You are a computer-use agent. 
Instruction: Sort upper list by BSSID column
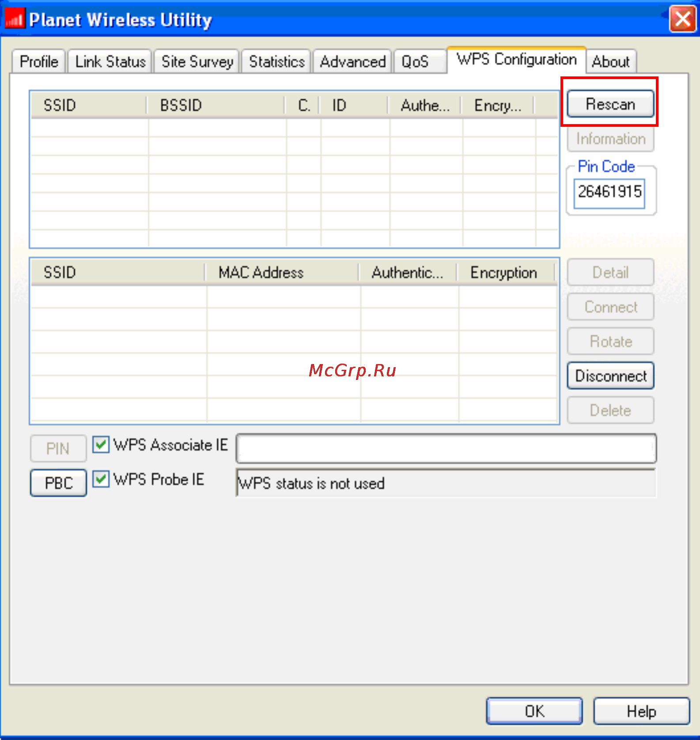(215, 106)
